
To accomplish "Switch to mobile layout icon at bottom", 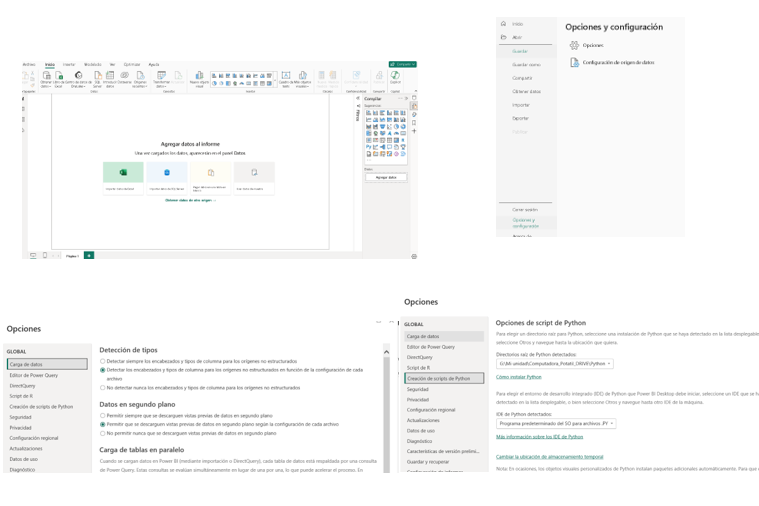I will (x=45, y=255).
